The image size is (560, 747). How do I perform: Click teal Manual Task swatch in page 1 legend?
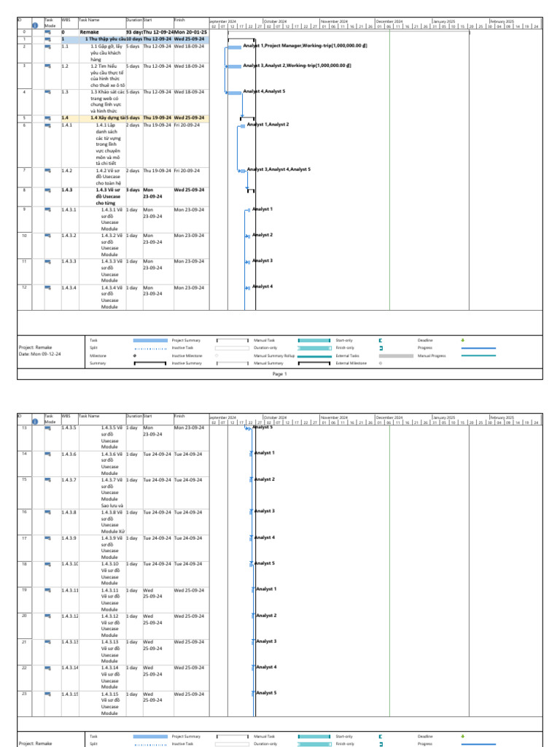(x=314, y=340)
